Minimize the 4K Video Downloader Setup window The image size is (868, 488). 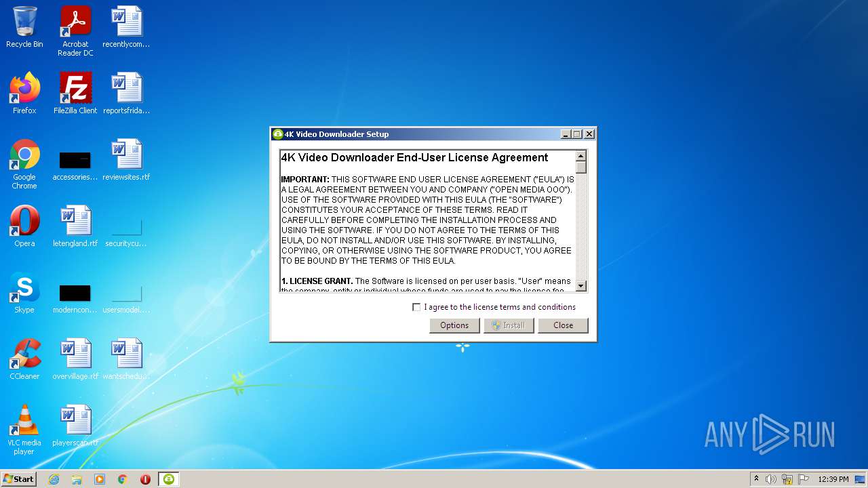click(566, 134)
